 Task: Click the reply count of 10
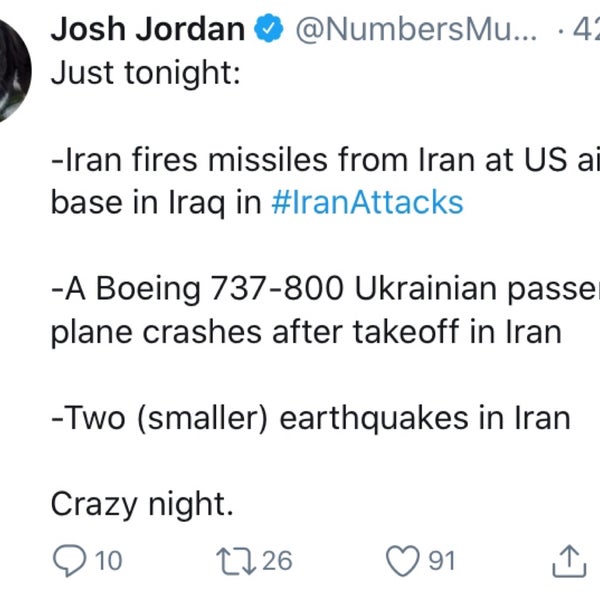[x=108, y=560]
